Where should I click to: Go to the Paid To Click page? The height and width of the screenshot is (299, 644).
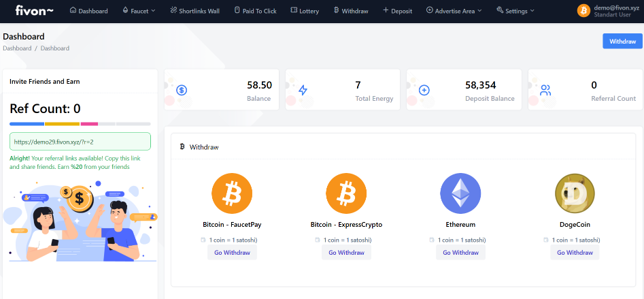255,11
